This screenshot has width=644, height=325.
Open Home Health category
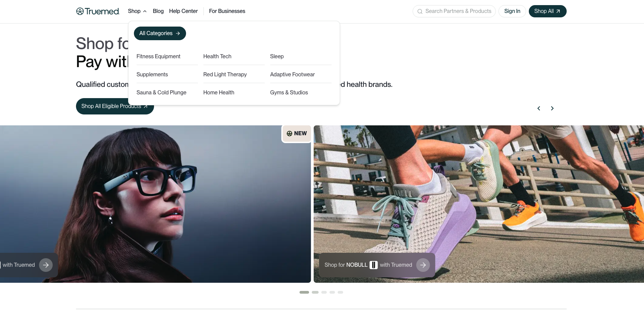219,93
